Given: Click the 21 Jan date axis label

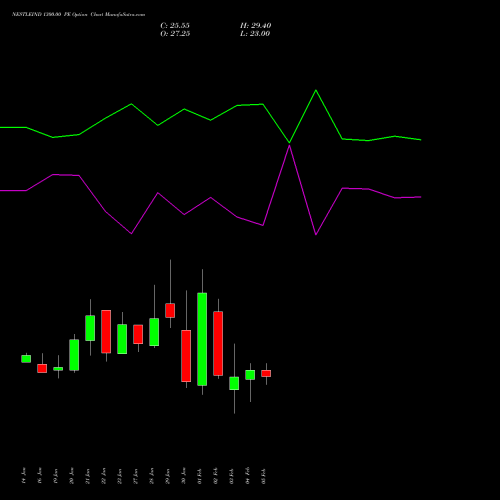Looking at the screenshot, I should click(88, 476).
